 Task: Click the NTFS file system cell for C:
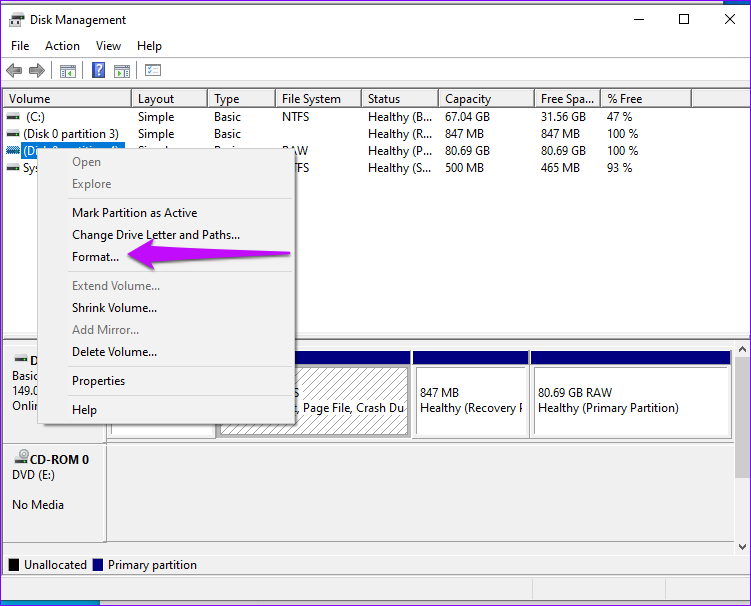pyautogui.click(x=296, y=116)
